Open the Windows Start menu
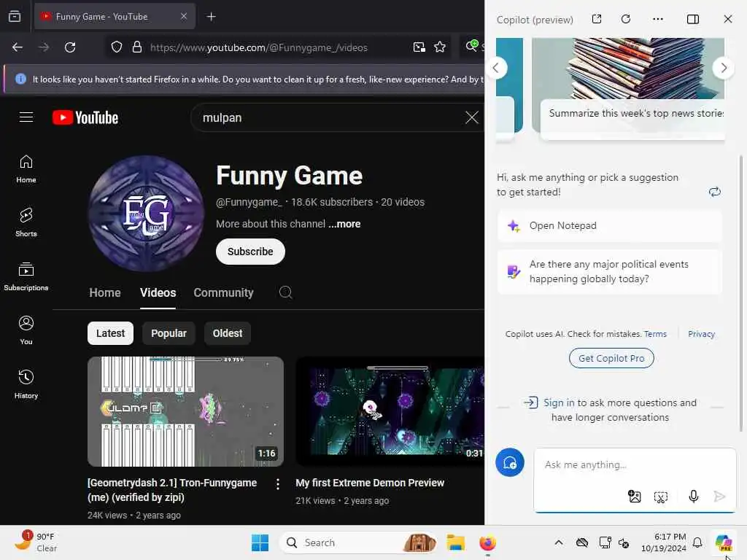Screen dimensions: 747x560 tap(260, 542)
